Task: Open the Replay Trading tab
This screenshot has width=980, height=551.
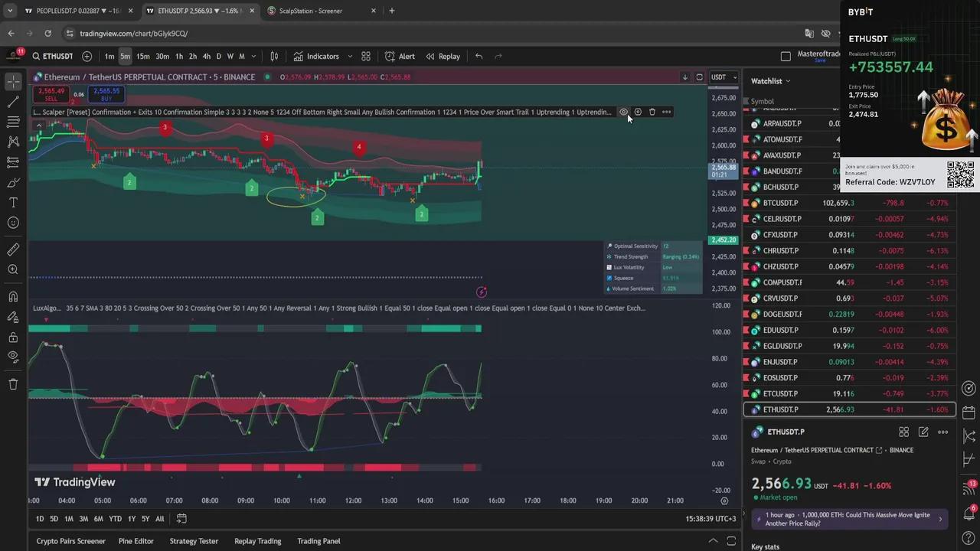Action: [258, 541]
